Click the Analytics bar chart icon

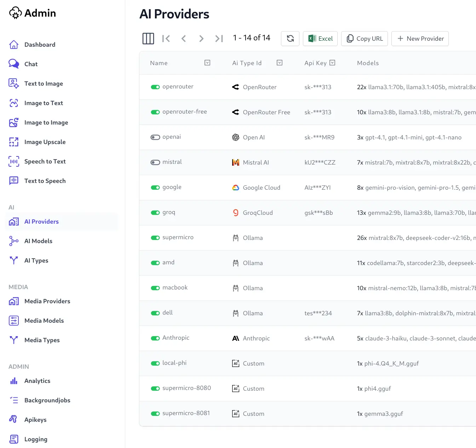coord(14,381)
